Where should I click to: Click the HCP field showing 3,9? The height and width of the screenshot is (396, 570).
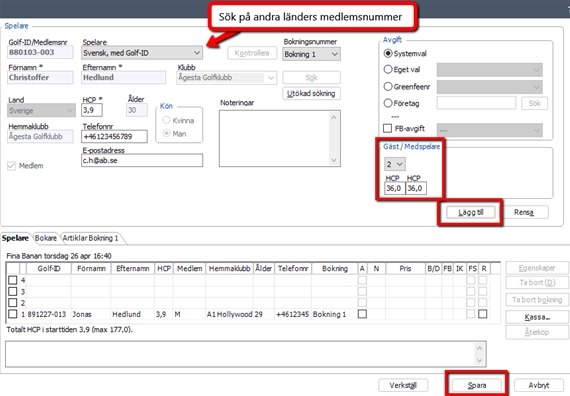92,110
